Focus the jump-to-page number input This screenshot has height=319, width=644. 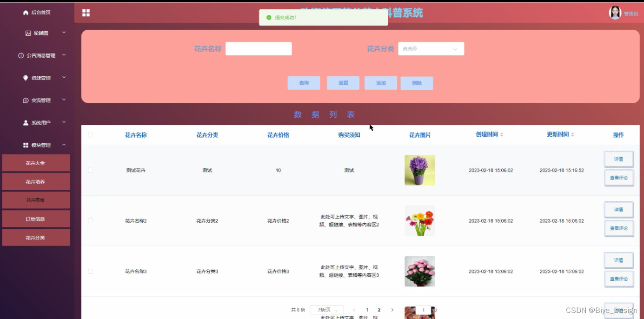pos(423,310)
